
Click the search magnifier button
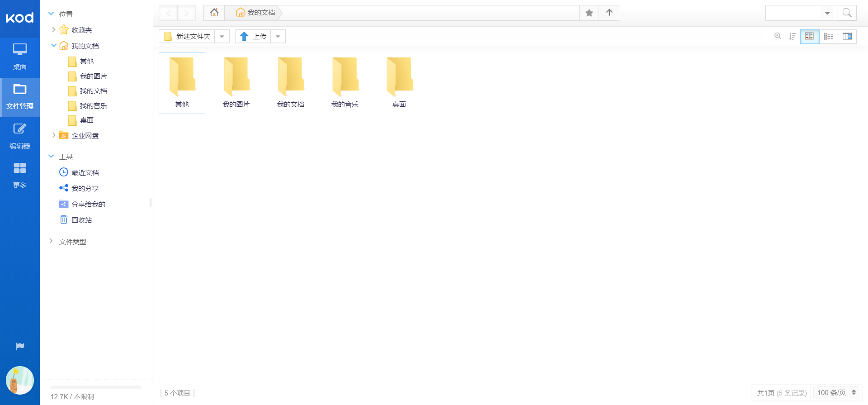[x=847, y=13]
